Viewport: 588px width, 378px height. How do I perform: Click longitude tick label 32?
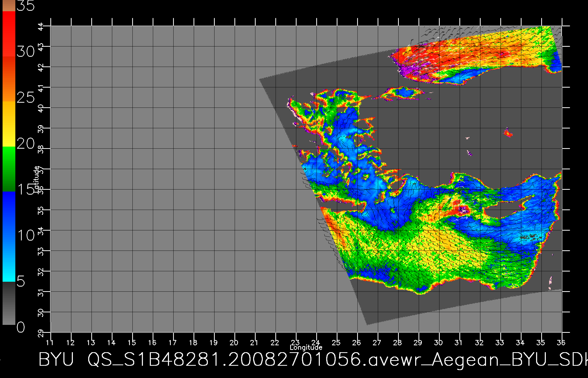pyautogui.click(x=480, y=342)
